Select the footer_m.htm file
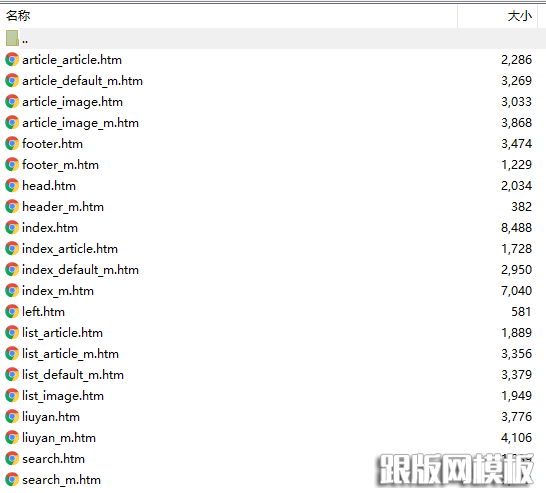The height and width of the screenshot is (493, 546). (61, 165)
